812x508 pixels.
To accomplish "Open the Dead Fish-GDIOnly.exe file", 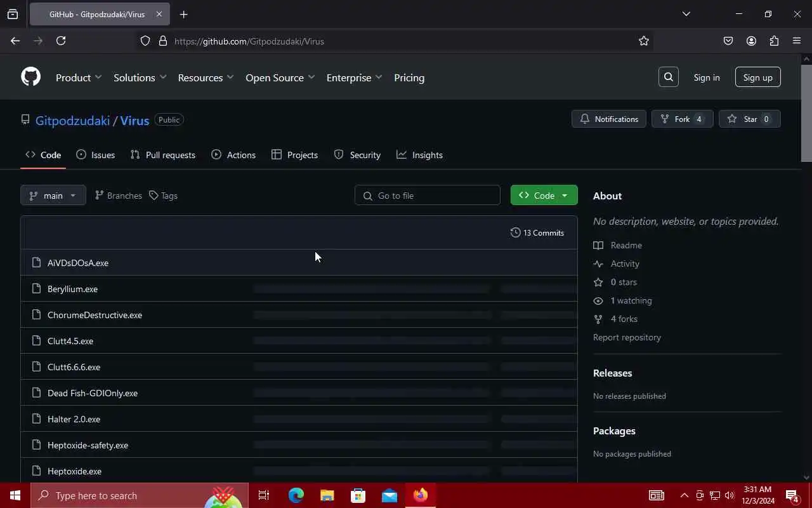I will click(93, 393).
